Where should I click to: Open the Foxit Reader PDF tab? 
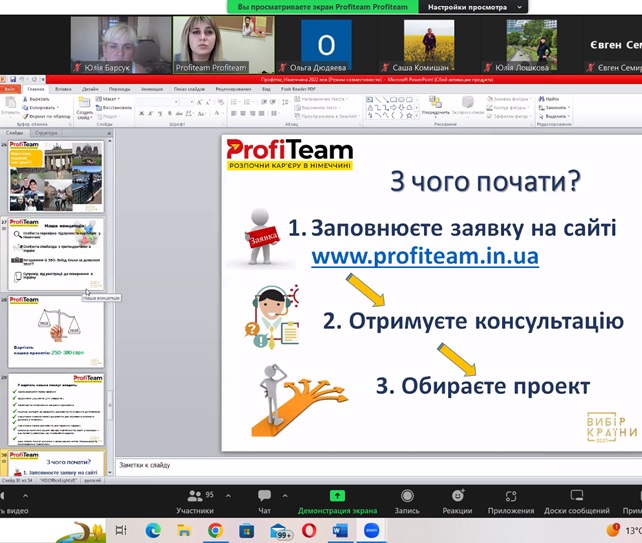coord(298,89)
